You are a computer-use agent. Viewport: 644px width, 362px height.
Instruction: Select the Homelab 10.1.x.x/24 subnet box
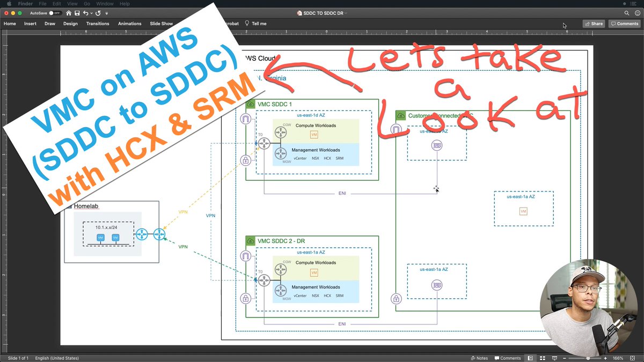[108, 234]
